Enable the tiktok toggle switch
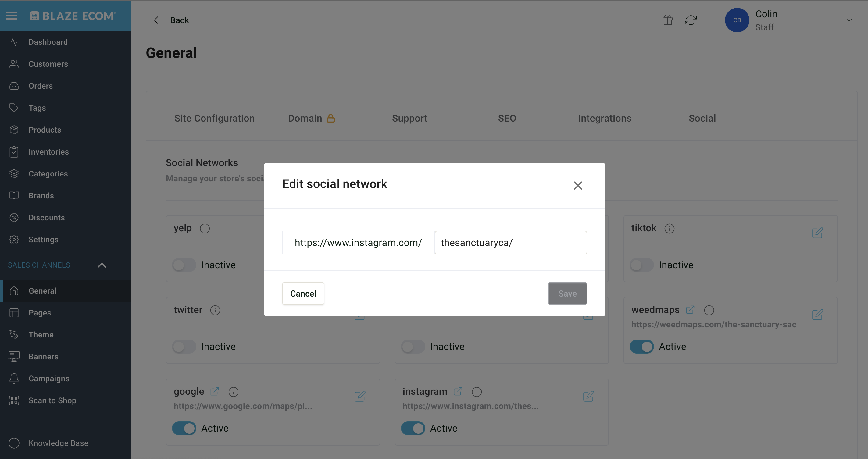Image resolution: width=868 pixels, height=459 pixels. click(641, 265)
